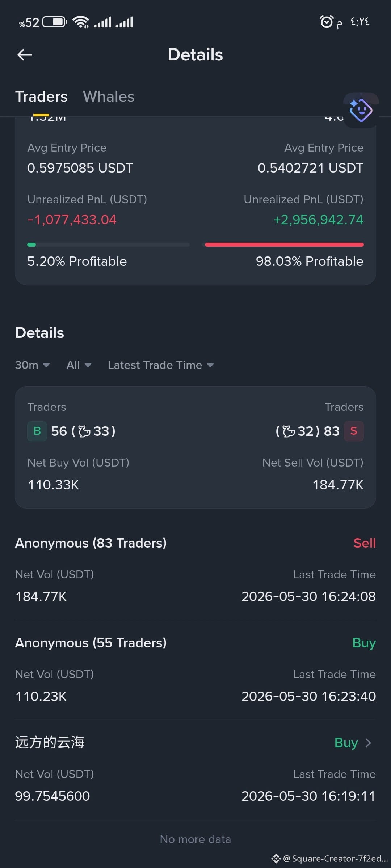Tap the green 5.20% profitable bar

click(31, 245)
